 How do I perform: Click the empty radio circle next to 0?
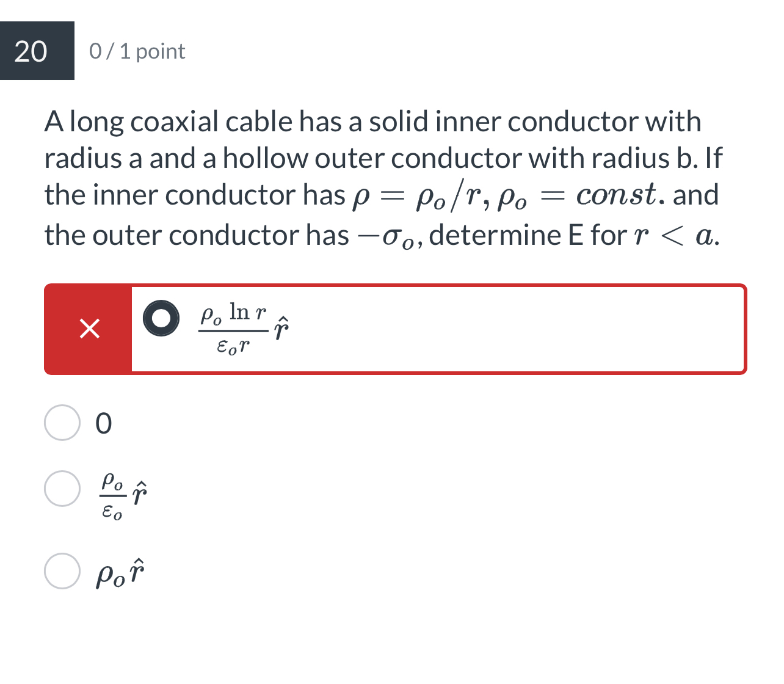64,423
